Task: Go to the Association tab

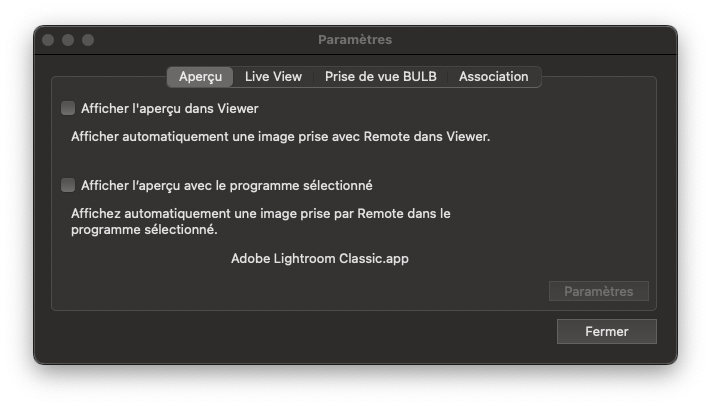Action: click(493, 77)
